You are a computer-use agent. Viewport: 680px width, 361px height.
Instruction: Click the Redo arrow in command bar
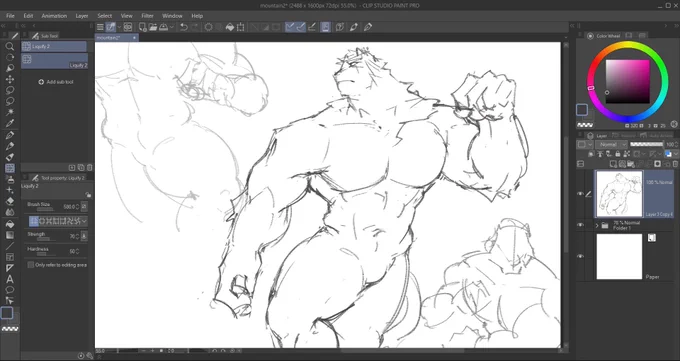pos(194,27)
